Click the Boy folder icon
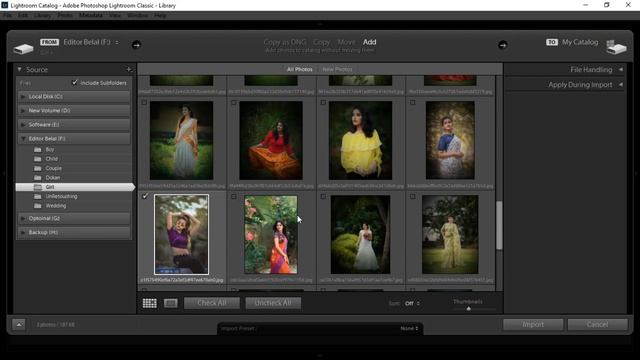640x360 pixels. pyautogui.click(x=38, y=150)
